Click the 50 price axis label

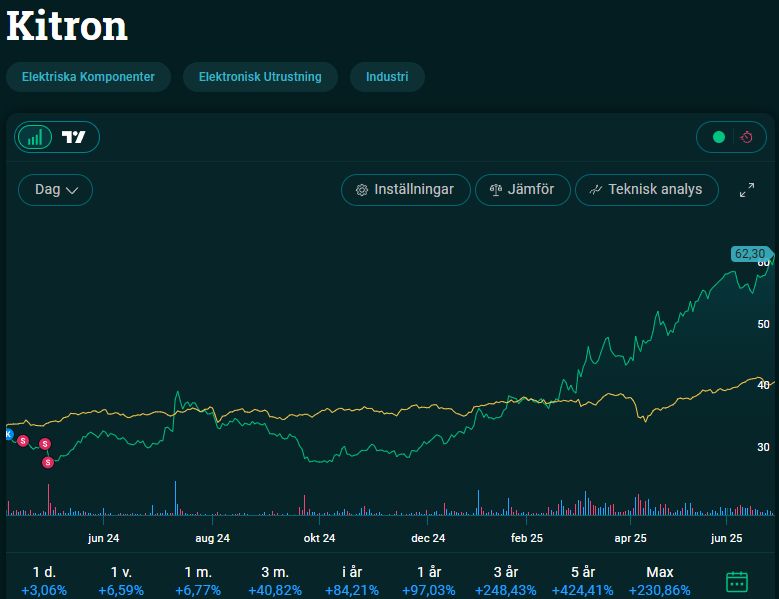(763, 324)
